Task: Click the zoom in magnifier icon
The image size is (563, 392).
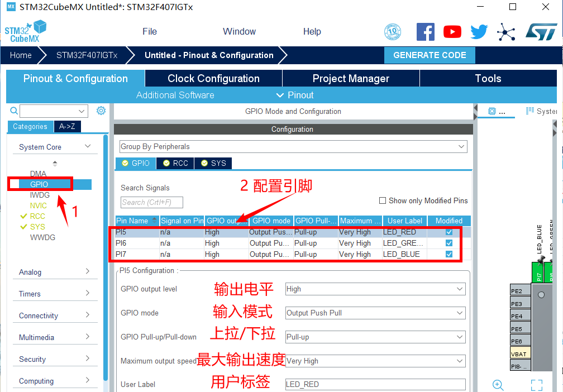Action: (x=498, y=385)
